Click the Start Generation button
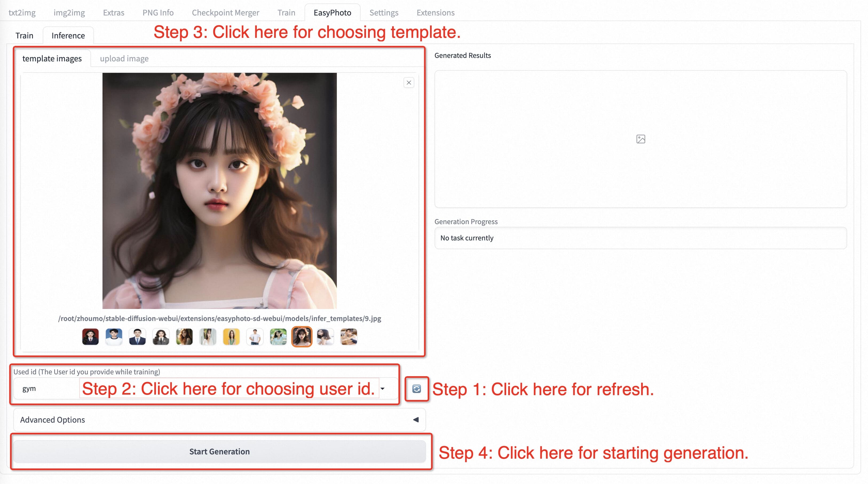 pos(219,451)
